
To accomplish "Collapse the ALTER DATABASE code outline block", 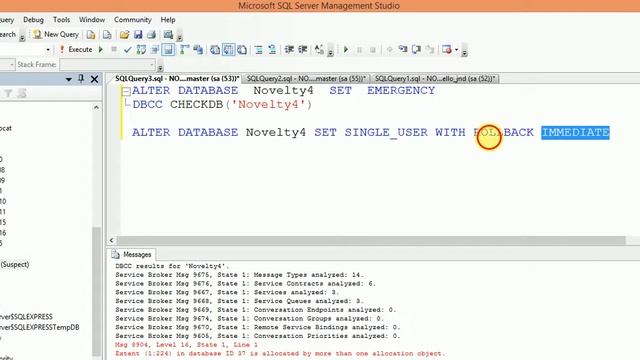I will (127, 91).
